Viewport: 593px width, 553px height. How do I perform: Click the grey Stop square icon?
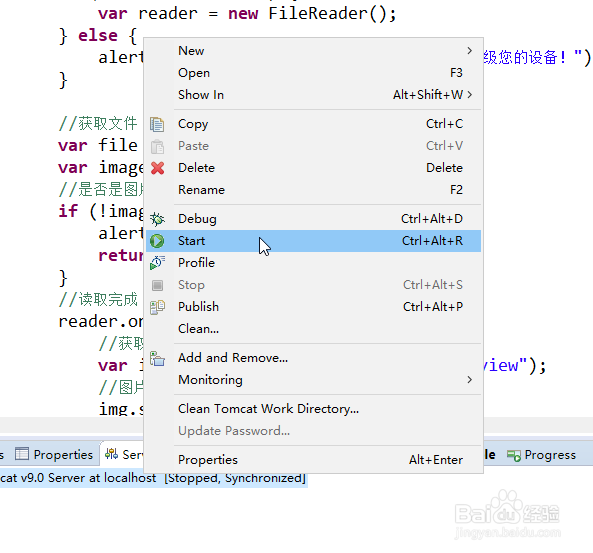tap(157, 285)
